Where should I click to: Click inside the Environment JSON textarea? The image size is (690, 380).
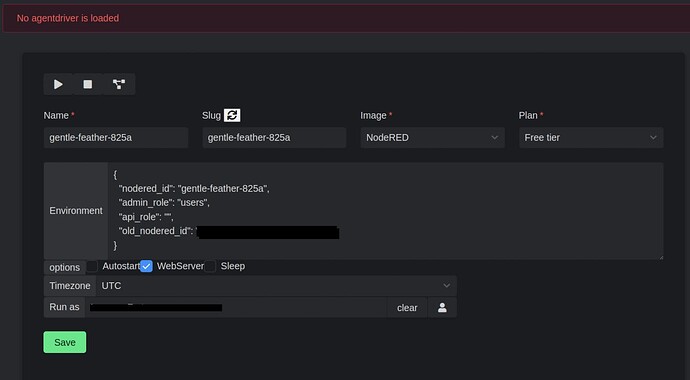coord(385,211)
